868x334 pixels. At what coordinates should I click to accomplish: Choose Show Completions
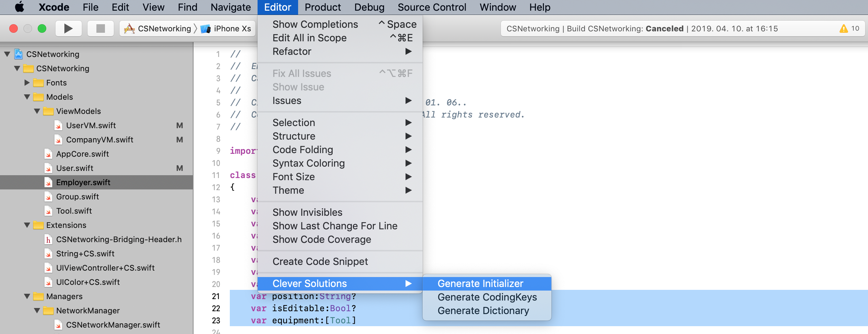click(x=340, y=25)
